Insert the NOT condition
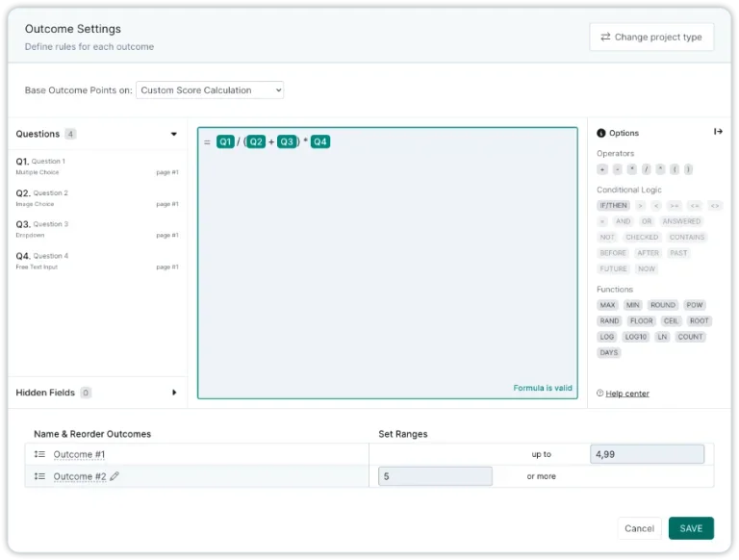Image resolution: width=739 pixels, height=560 pixels. pyautogui.click(x=607, y=237)
